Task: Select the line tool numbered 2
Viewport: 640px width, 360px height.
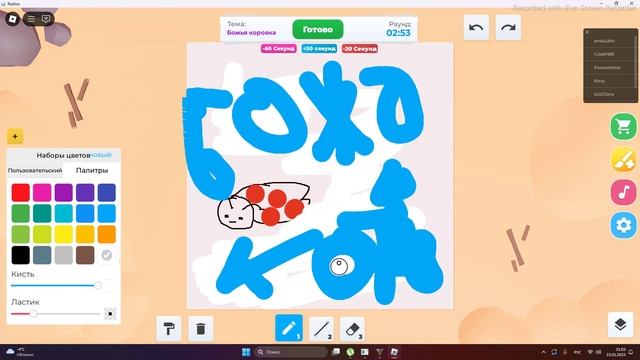Action: (x=322, y=329)
